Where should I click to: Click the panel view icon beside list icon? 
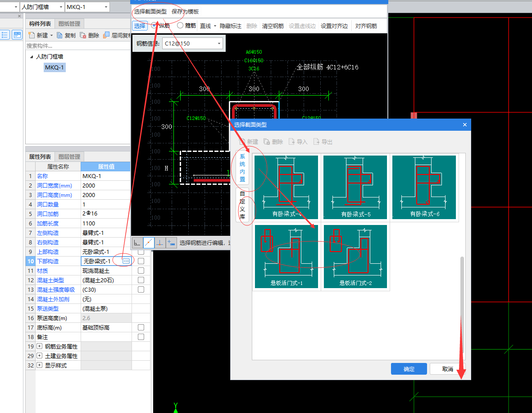click(17, 35)
